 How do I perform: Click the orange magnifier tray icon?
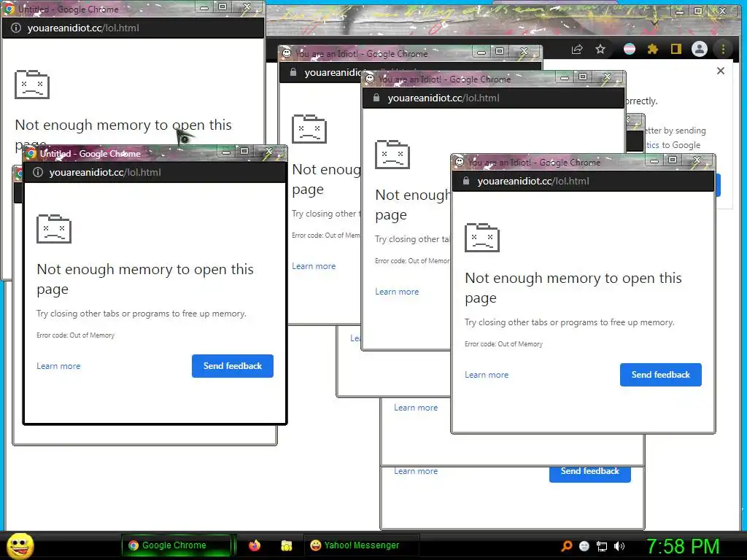coord(566,546)
